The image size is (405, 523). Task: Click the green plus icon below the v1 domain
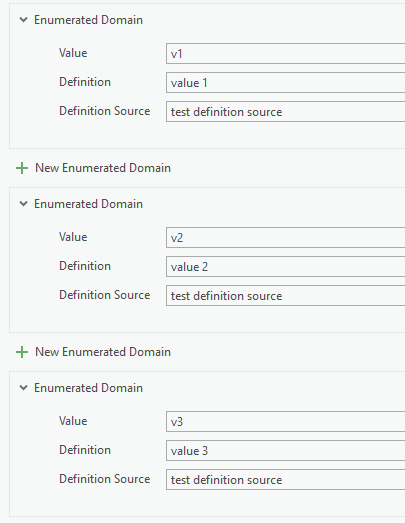click(x=22, y=168)
